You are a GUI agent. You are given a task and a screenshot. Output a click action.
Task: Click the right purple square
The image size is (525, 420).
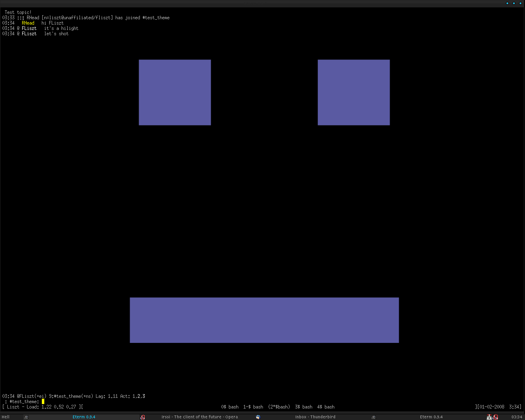pos(354,92)
